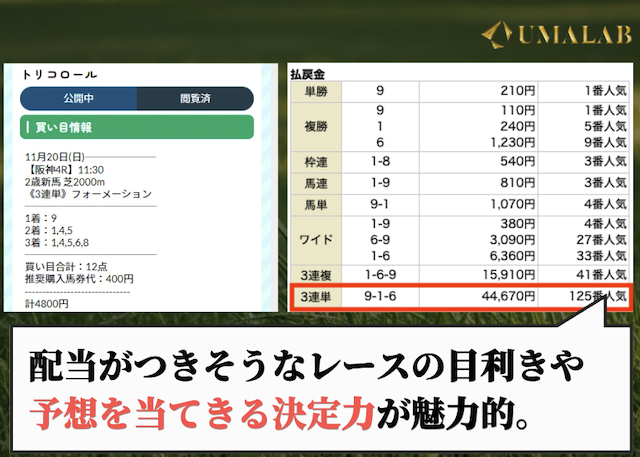
Task: Click the 馬単 row label
Action: point(316,204)
